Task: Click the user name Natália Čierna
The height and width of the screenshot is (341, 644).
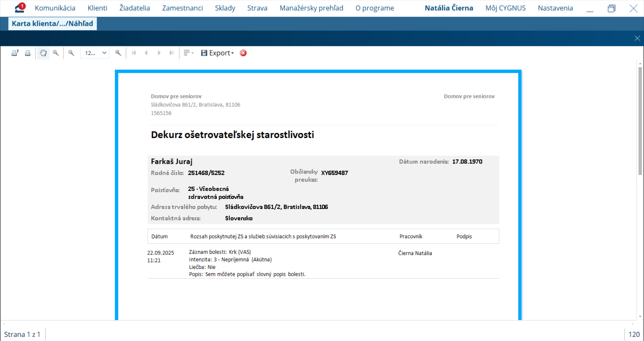Action: pyautogui.click(x=449, y=8)
